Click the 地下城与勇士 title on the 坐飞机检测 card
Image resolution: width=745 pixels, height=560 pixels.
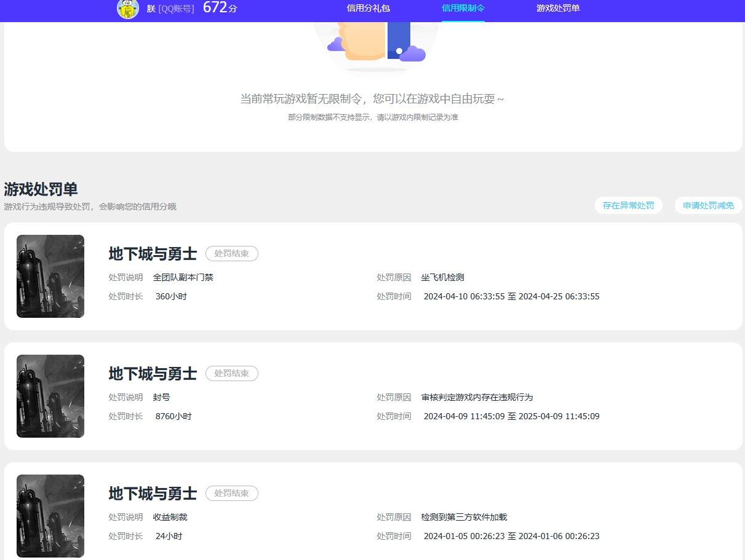tap(153, 254)
